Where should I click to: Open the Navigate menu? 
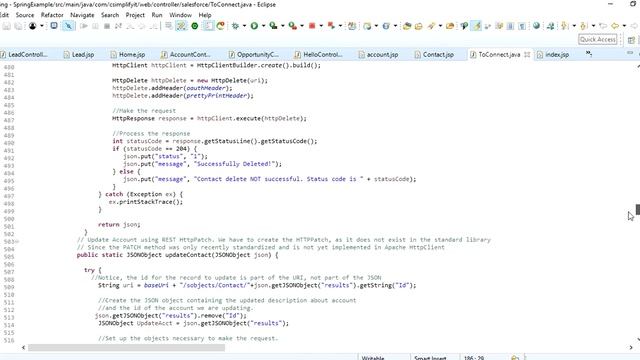coord(82,15)
